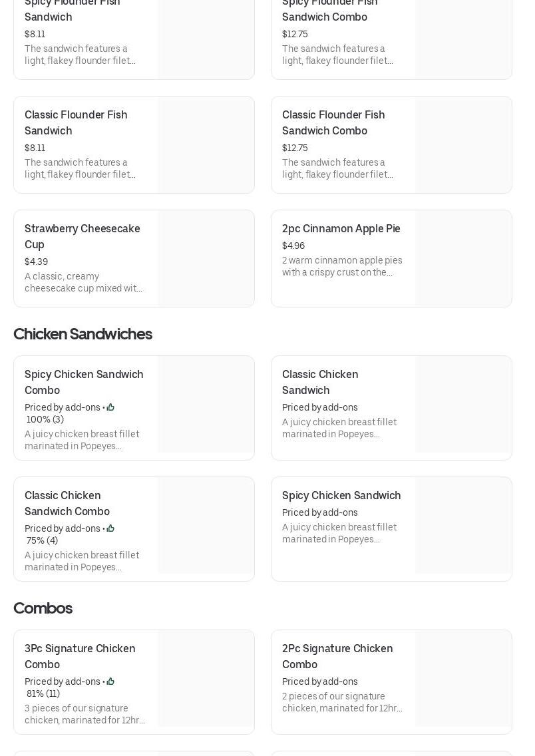Click the Strawberry Cheesecake Cup image thumbnail
The height and width of the screenshot is (756, 535).
[206, 258]
